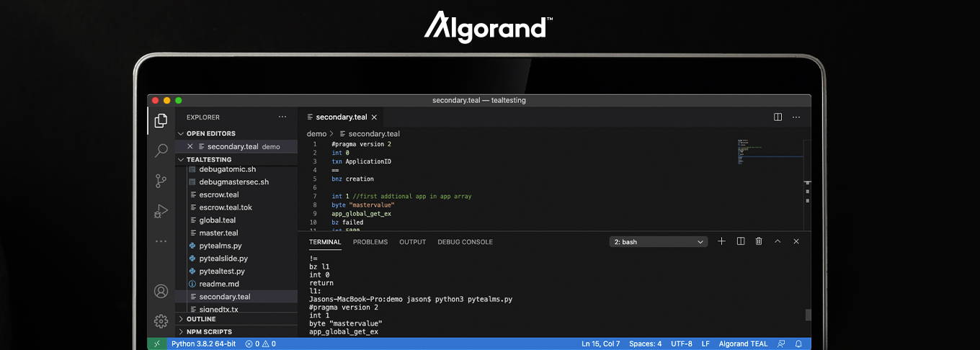Image resolution: width=980 pixels, height=350 pixels.
Task: Click Ln 15, Col 7 in status bar
Action: pyautogui.click(x=600, y=344)
